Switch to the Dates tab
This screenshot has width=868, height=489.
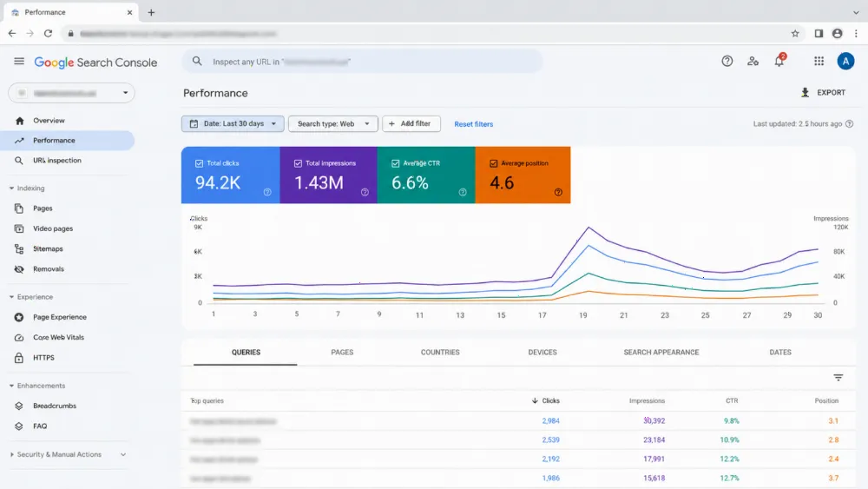(x=780, y=353)
